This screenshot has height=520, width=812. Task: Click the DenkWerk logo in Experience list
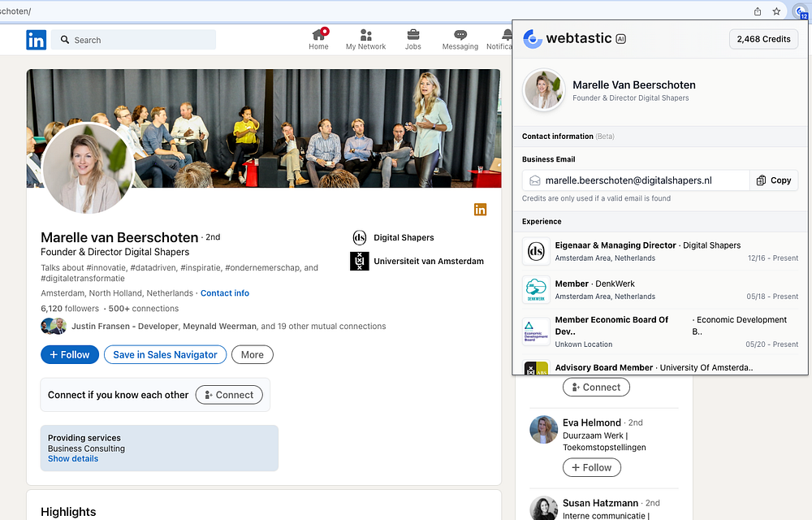(536, 289)
